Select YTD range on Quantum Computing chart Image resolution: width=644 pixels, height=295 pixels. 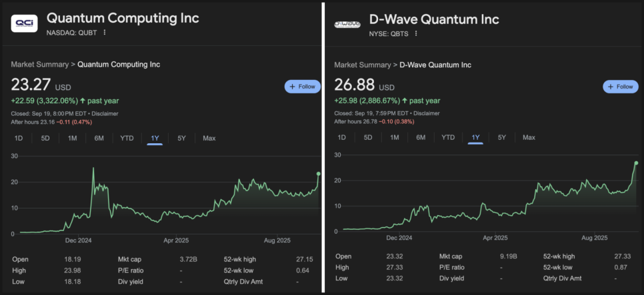127,139
